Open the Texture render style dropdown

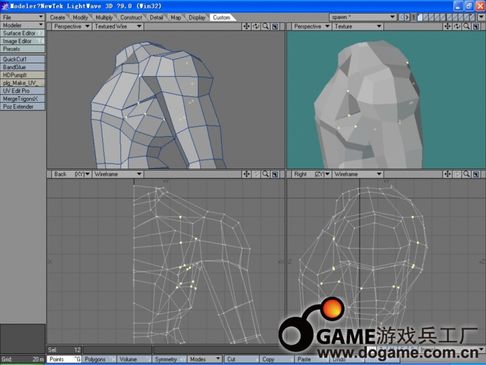point(358,26)
